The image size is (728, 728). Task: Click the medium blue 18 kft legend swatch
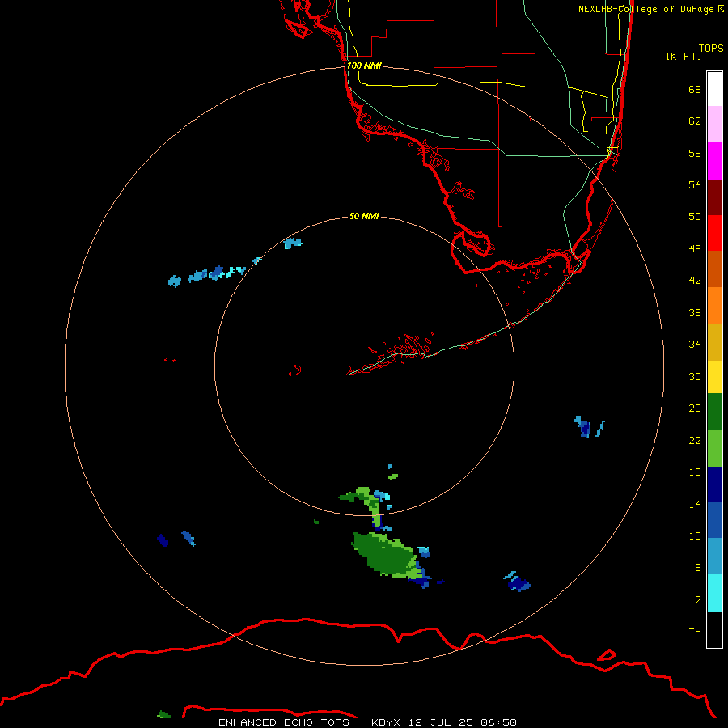tap(714, 520)
